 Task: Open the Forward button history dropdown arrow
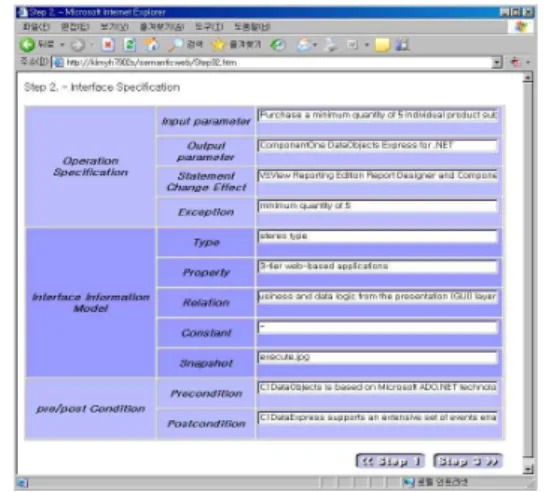click(92, 44)
